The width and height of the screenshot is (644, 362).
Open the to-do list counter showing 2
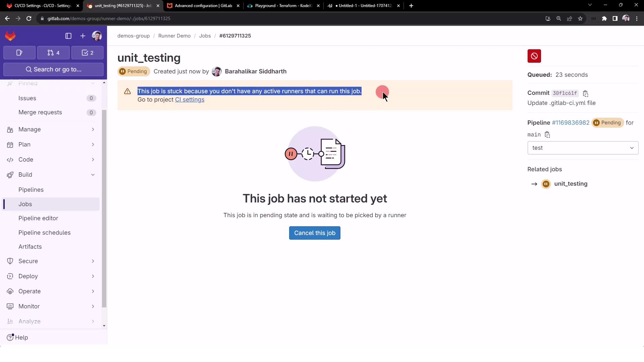[88, 53]
